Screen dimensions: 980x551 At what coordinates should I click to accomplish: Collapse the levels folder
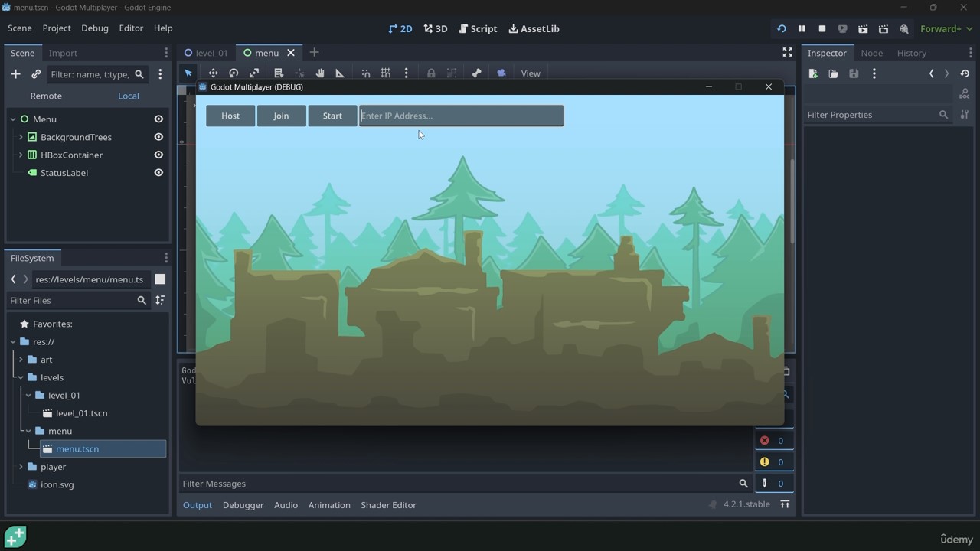click(21, 377)
